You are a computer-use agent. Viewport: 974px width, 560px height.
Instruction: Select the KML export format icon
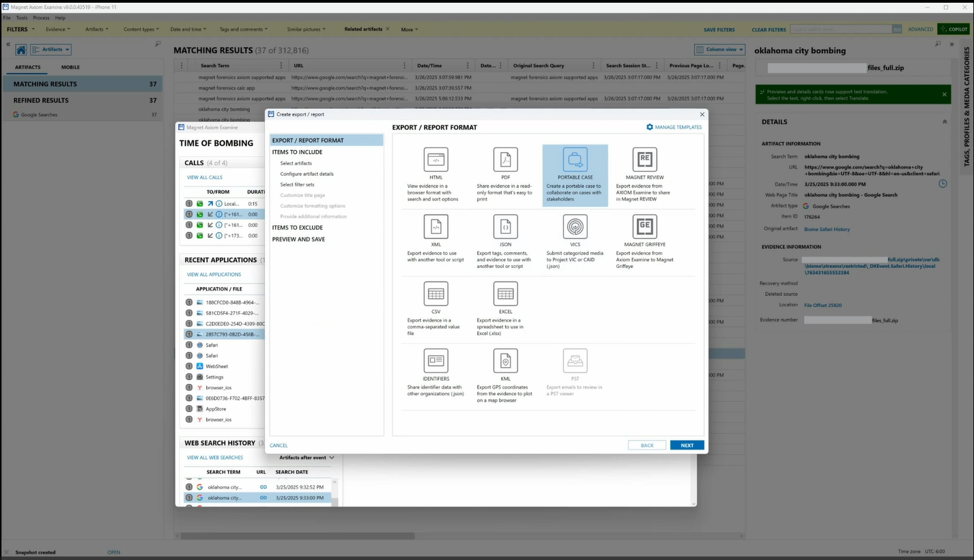click(505, 360)
